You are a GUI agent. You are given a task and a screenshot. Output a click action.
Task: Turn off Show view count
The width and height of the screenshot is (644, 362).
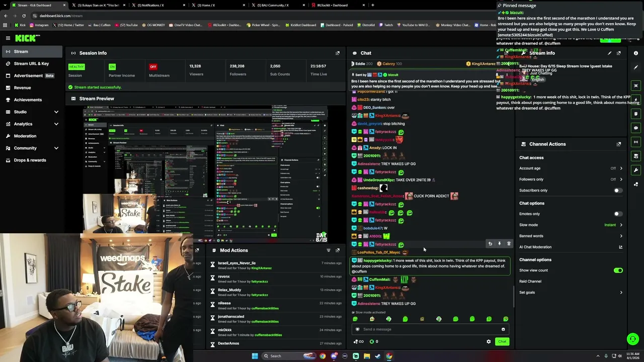(618, 270)
